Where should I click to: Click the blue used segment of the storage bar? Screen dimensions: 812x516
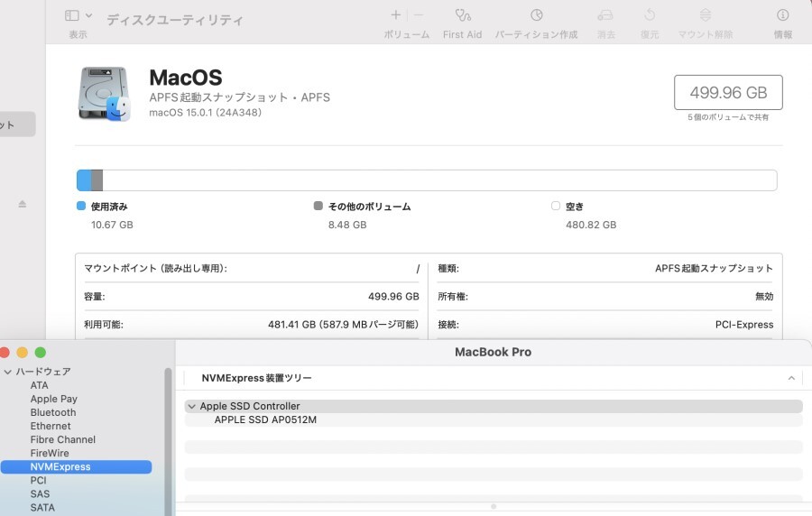[x=84, y=180]
